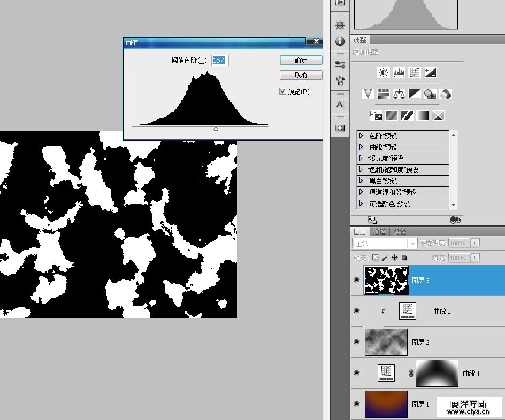Open the Character panel icon
Viewport: 505px width, 420px height.
[340, 105]
